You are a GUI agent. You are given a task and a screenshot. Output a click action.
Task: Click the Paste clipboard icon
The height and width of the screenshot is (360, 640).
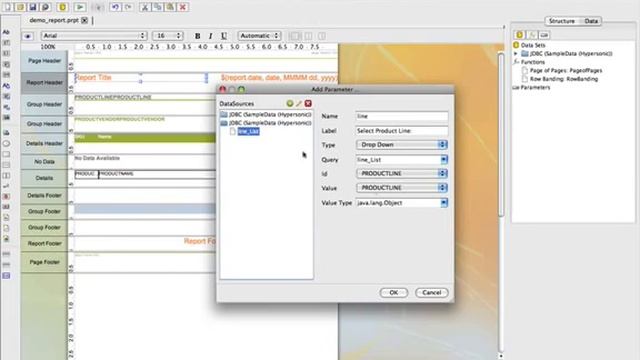(170, 7)
